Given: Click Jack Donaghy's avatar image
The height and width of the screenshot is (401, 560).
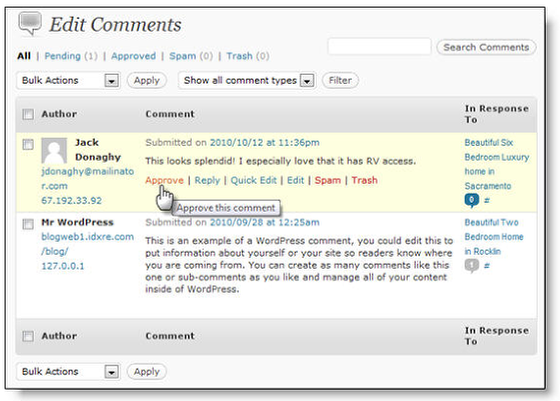Looking at the screenshot, I should 54,150.
